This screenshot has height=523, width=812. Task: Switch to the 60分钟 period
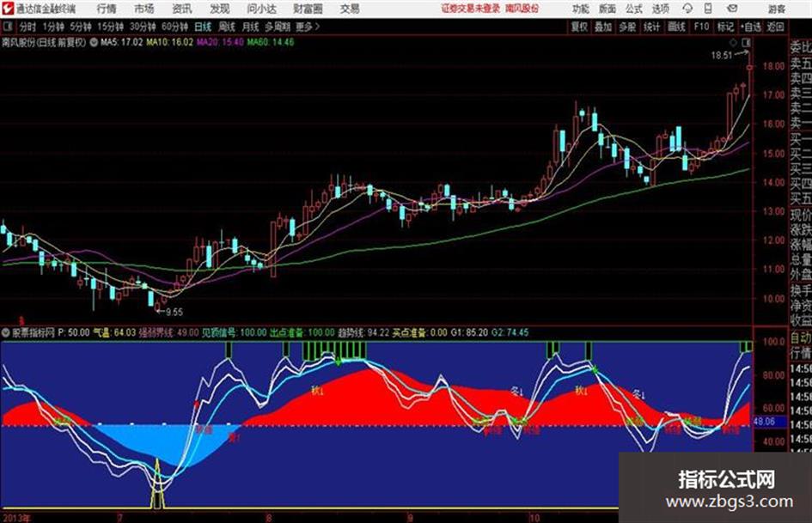(174, 27)
